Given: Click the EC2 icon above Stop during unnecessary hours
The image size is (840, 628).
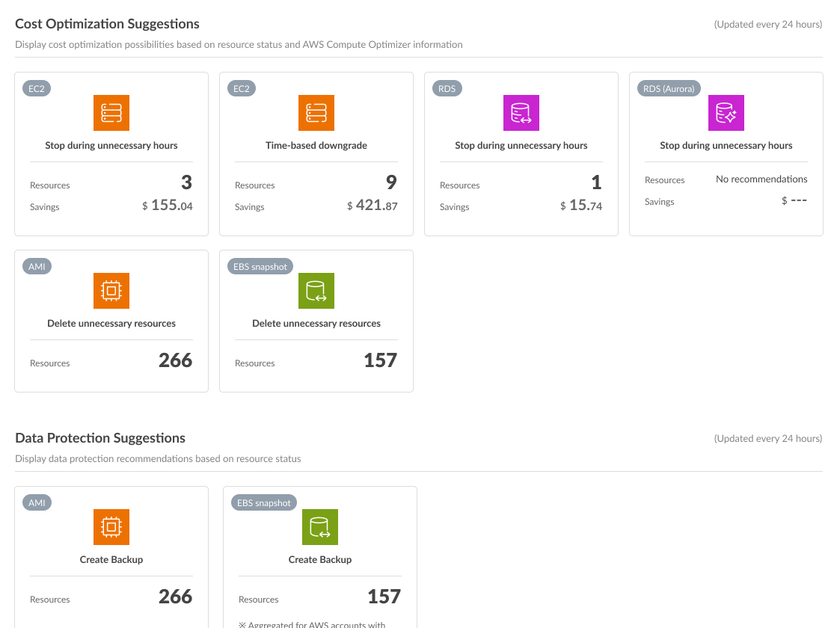Looking at the screenshot, I should point(111,113).
